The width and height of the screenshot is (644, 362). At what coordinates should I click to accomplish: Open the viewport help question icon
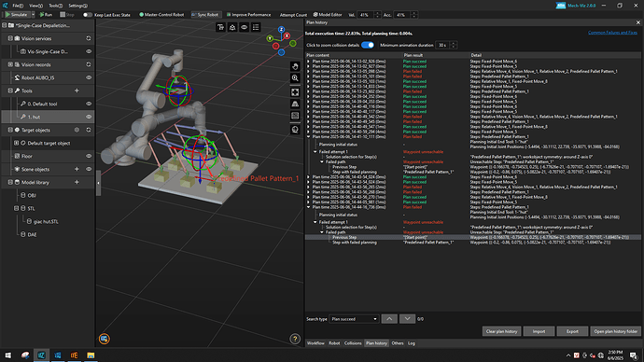point(295,339)
